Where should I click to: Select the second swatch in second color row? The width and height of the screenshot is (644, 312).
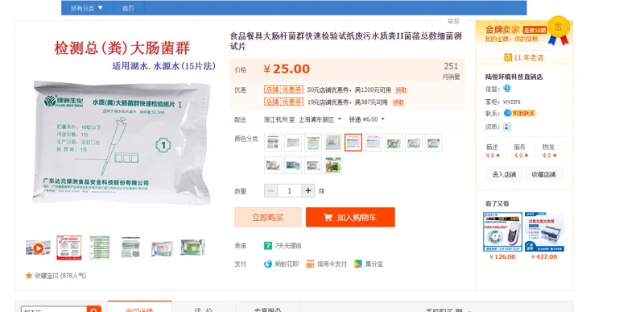[x=293, y=165]
